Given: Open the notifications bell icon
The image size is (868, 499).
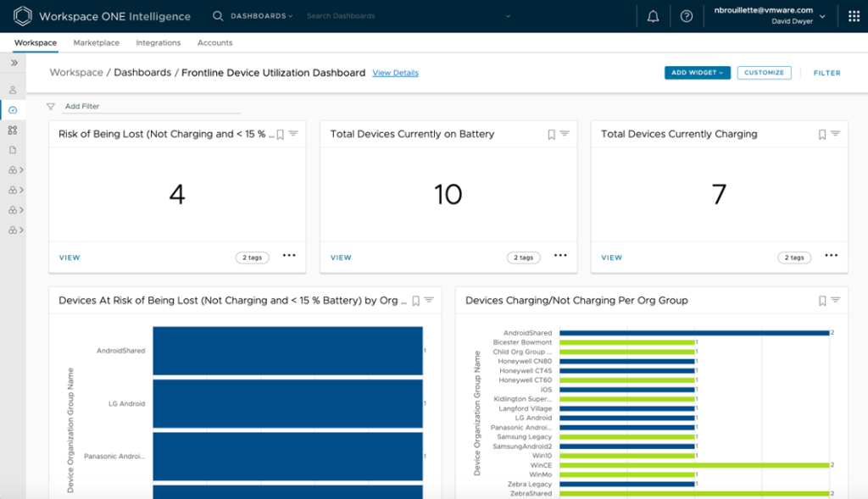Looking at the screenshot, I should coord(653,16).
